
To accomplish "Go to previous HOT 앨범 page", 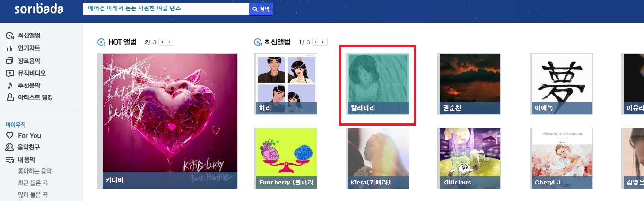I will click(x=162, y=42).
